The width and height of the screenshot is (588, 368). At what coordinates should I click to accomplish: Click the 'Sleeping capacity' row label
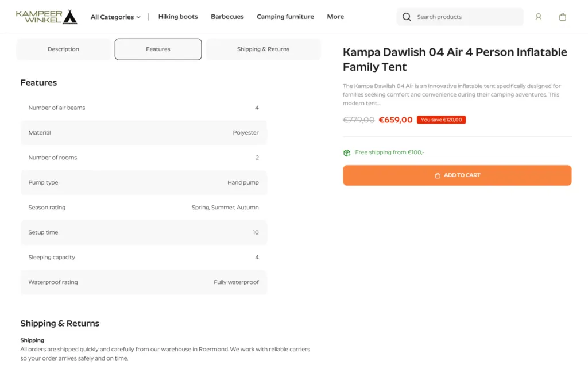coord(52,257)
